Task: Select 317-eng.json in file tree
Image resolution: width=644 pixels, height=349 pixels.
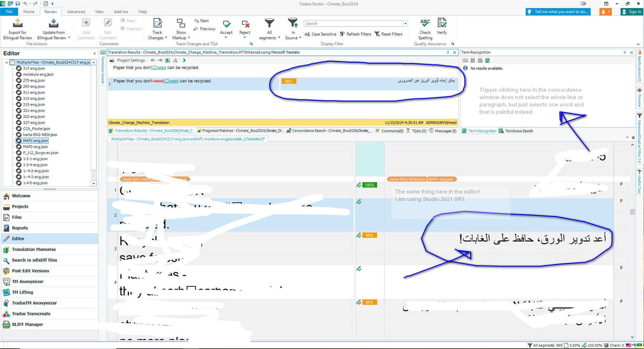Action: coord(34,68)
